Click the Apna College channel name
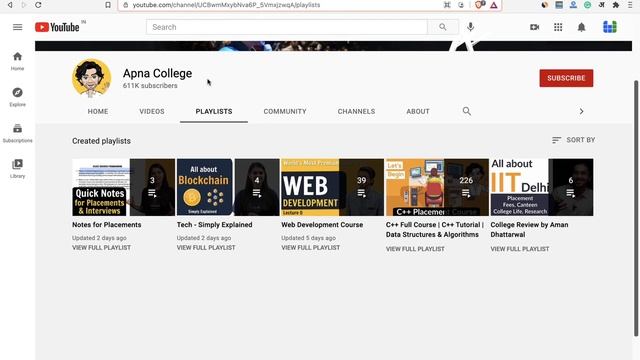Viewport: 640px width, 360px height. [x=158, y=73]
